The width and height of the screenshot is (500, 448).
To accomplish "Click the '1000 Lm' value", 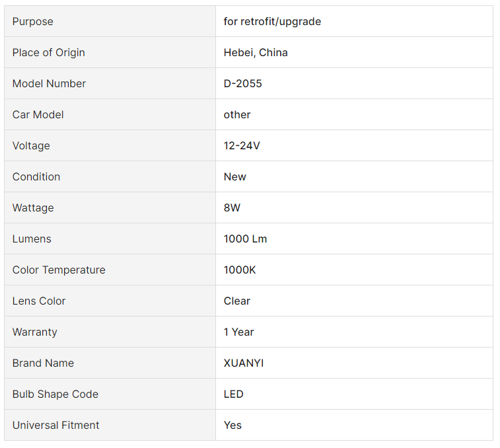I will 245,239.
